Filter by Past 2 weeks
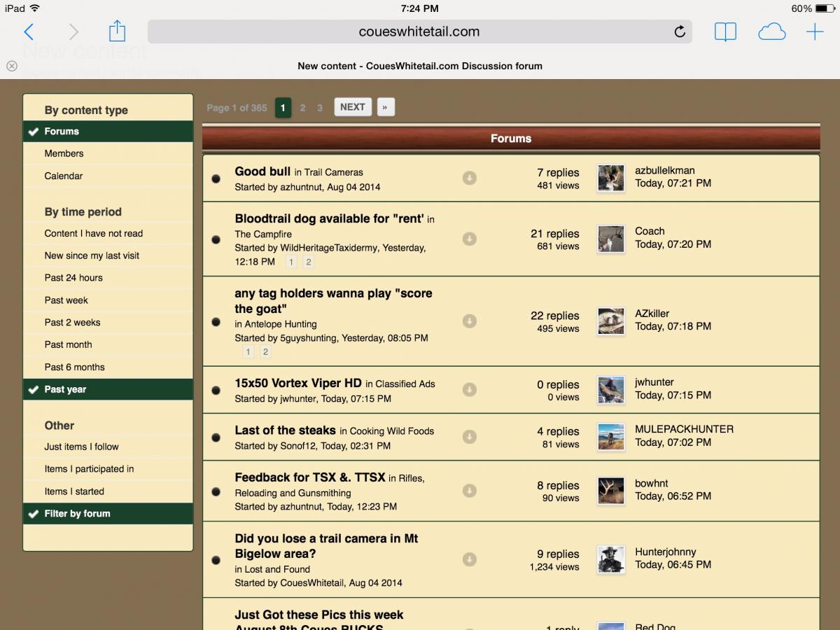840x630 pixels. (108, 323)
